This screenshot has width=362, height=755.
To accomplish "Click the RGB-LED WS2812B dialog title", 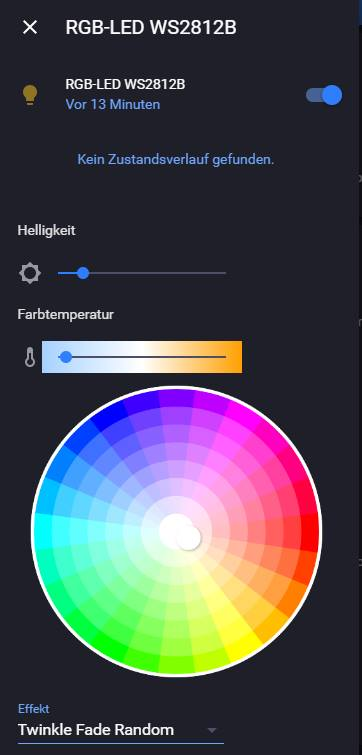I will pyautogui.click(x=151, y=27).
